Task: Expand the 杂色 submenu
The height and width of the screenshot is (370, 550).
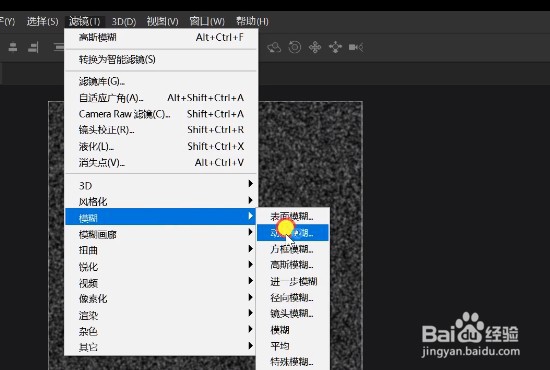Action: [161, 331]
